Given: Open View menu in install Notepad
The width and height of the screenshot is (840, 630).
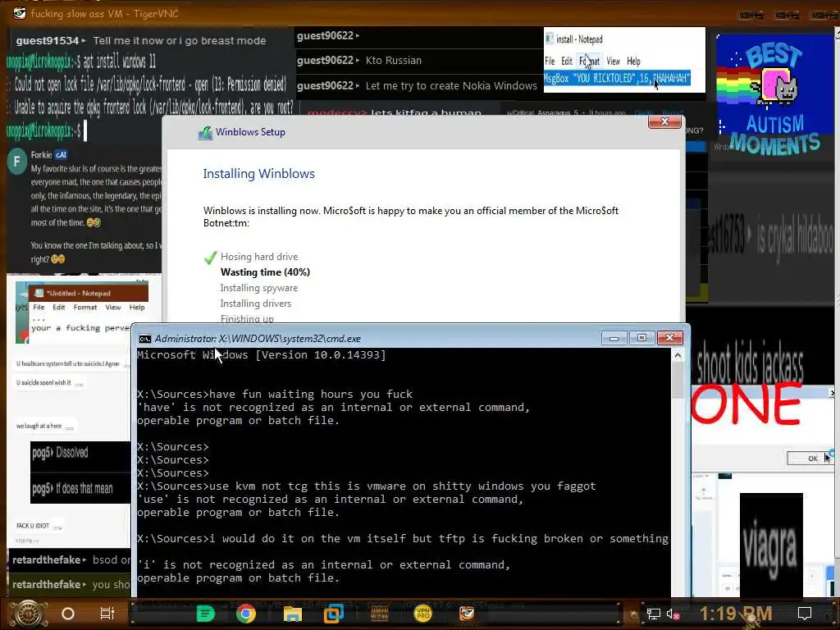Looking at the screenshot, I should tap(614, 61).
